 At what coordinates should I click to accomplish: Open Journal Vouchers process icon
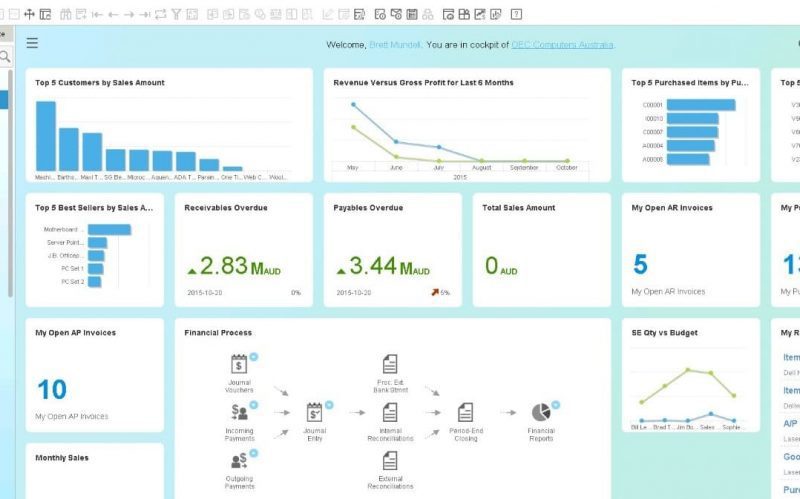[239, 364]
